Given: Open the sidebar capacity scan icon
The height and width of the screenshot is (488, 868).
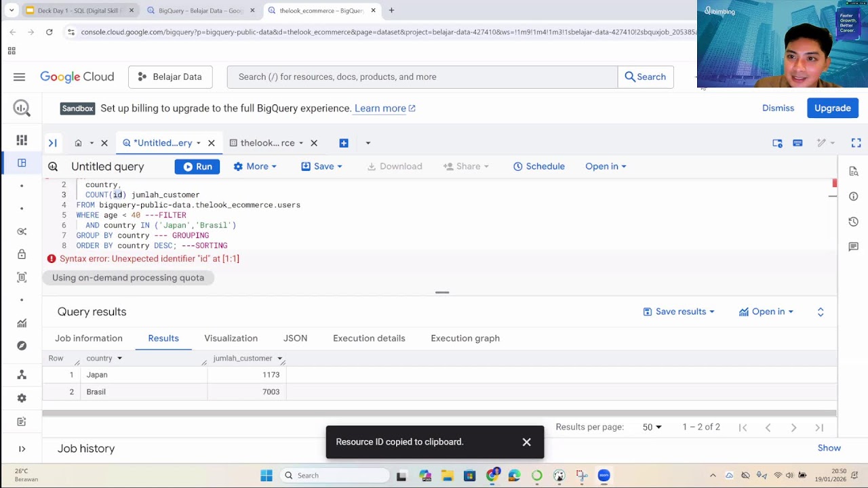Looking at the screenshot, I should click(x=22, y=277).
